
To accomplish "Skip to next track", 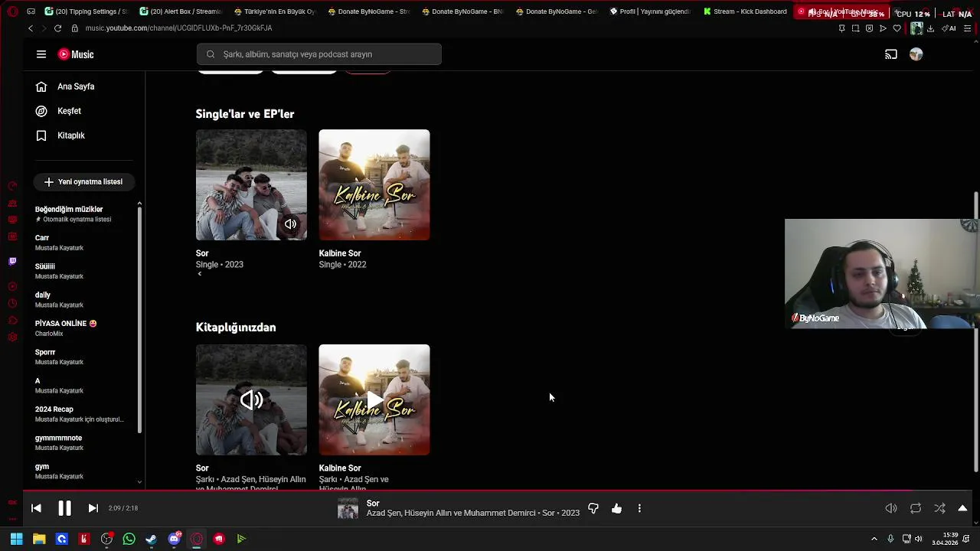I will (93, 508).
